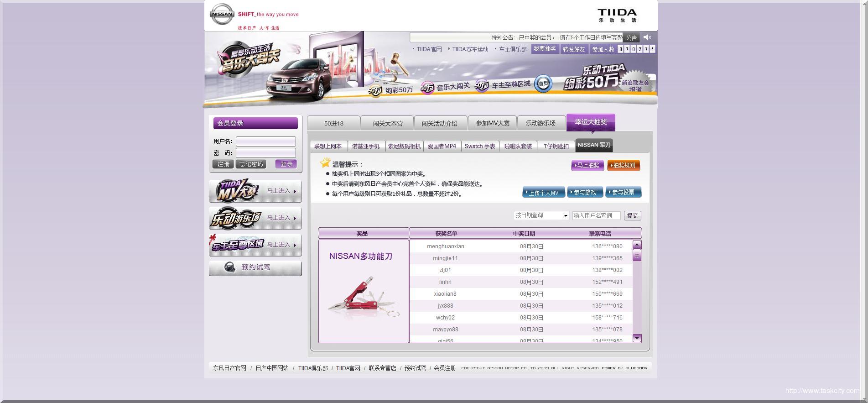Open the 绚彩50万 banner link

[391, 90]
